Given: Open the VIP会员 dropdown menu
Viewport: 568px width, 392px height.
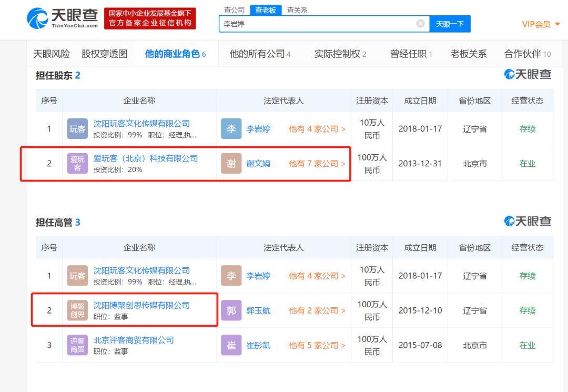Looking at the screenshot, I should coord(541,24).
